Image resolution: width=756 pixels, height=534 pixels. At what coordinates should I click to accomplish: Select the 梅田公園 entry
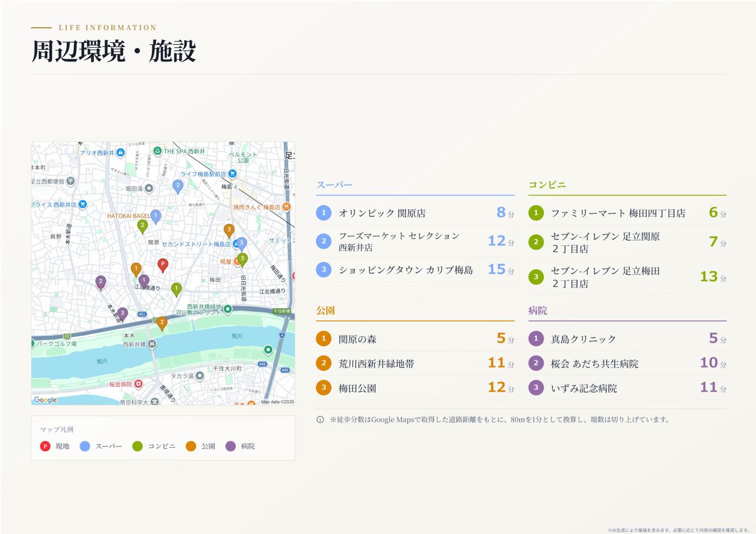click(415, 388)
